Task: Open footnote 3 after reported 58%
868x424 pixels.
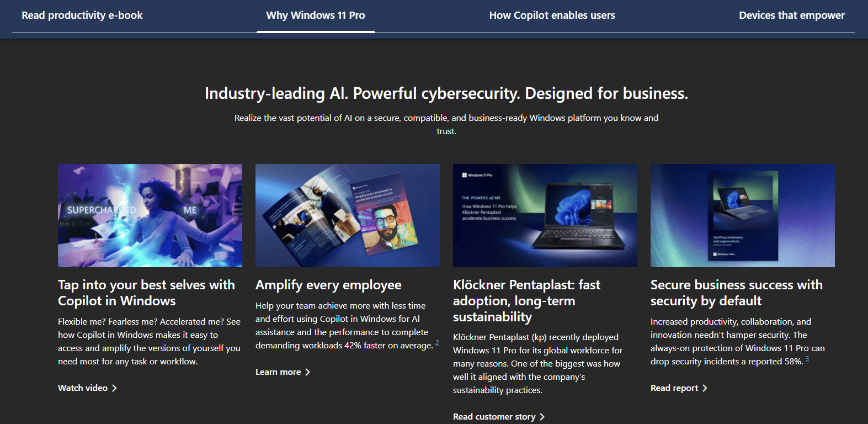Action: tap(807, 359)
